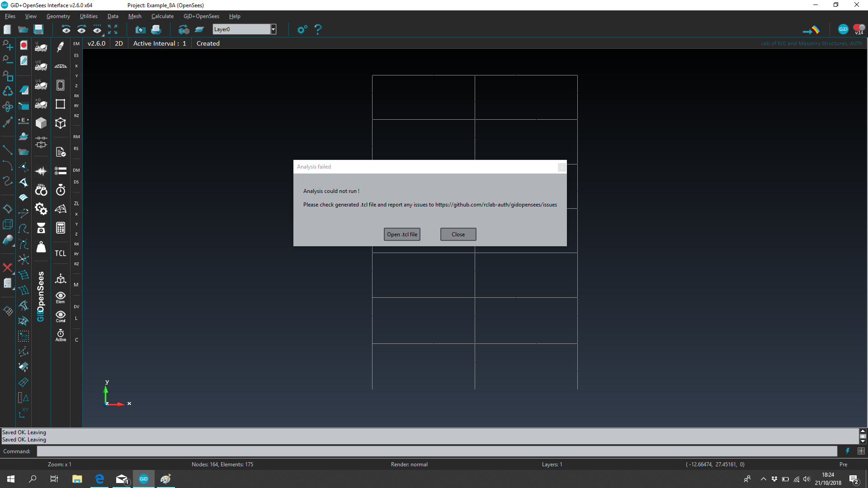Open the Layer0 layer selector dropdown
This screenshot has height=488, width=868.
[274, 29]
